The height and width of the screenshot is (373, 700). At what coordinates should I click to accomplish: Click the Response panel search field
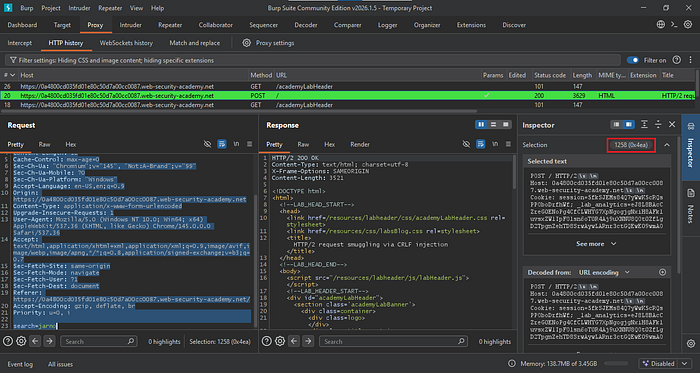[x=393, y=341]
